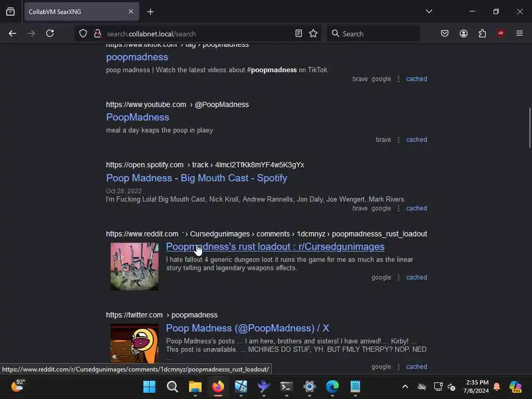Expand the list all tabs chevron

tap(429, 11)
